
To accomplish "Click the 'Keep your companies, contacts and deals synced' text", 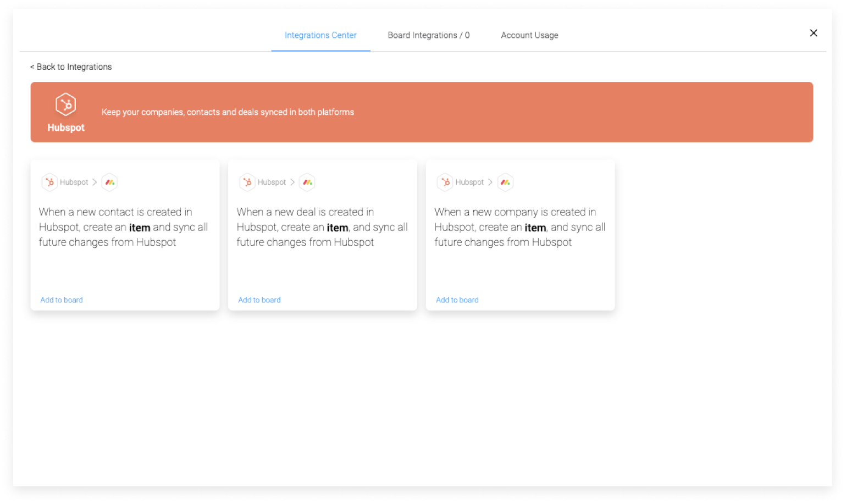I will 228,112.
